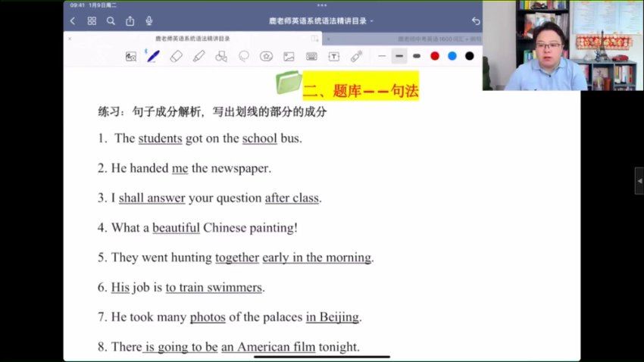Click underlined 'in Beijing' in sentence 7
Image resolution: width=644 pixels, height=362 pixels.
(x=333, y=317)
